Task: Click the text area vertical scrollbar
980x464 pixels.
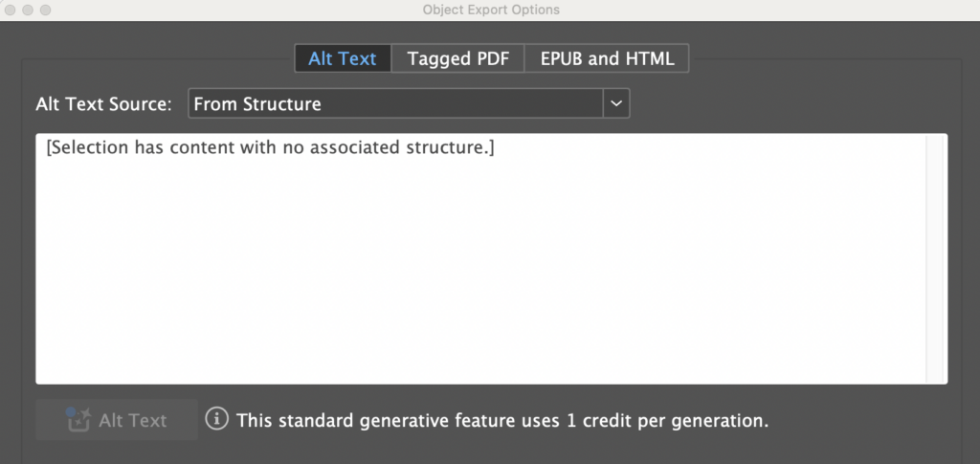Action: [x=936, y=258]
